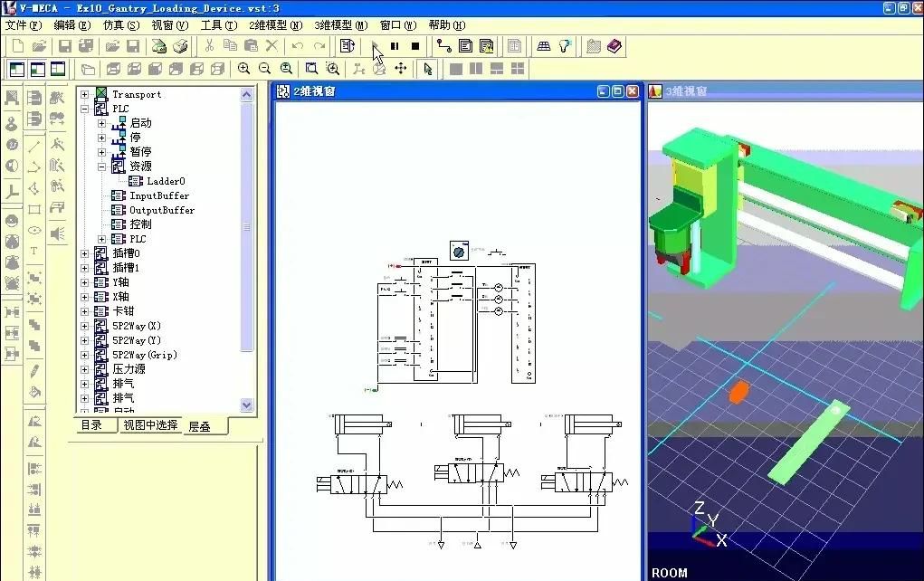Viewport: 924px width, 581px height.
Task: Choose the four-pane window layout icon
Action: click(518, 69)
